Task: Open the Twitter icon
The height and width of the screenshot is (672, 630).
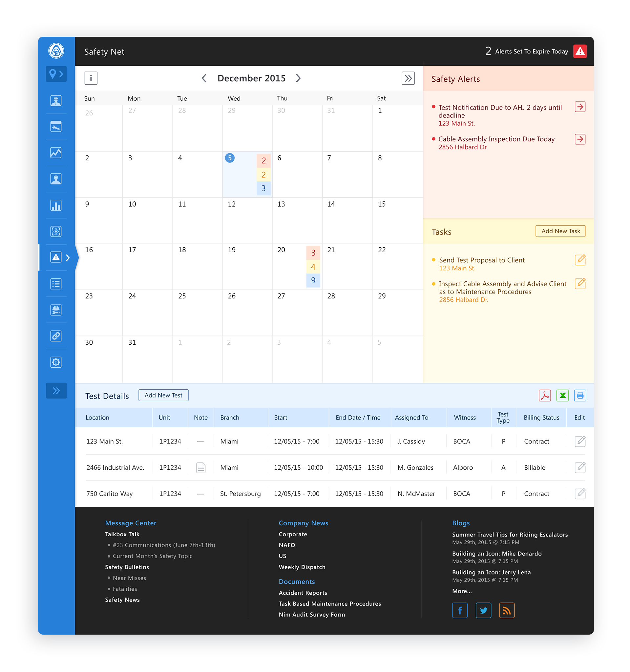Action: click(483, 610)
